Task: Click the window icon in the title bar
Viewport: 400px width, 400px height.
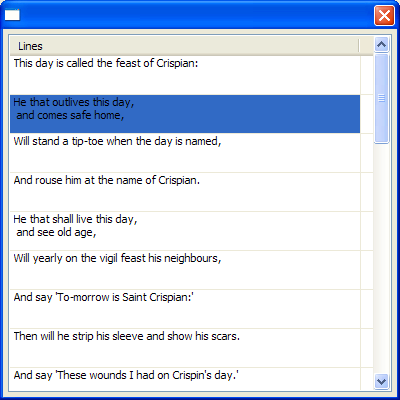Action: (x=12, y=15)
